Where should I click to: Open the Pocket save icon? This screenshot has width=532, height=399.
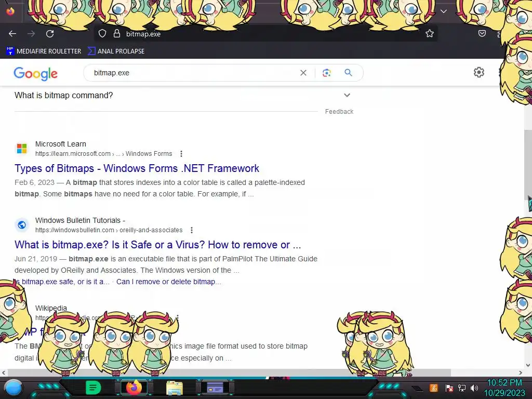pos(482,33)
